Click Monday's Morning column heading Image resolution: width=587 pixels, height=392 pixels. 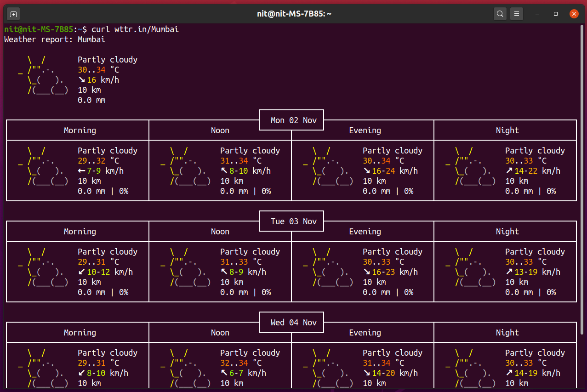pos(80,131)
